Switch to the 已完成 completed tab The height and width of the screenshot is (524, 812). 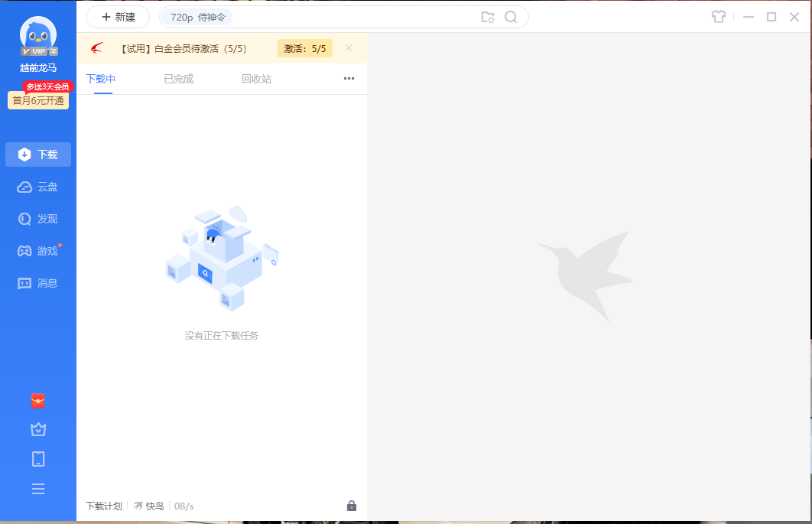(177, 78)
